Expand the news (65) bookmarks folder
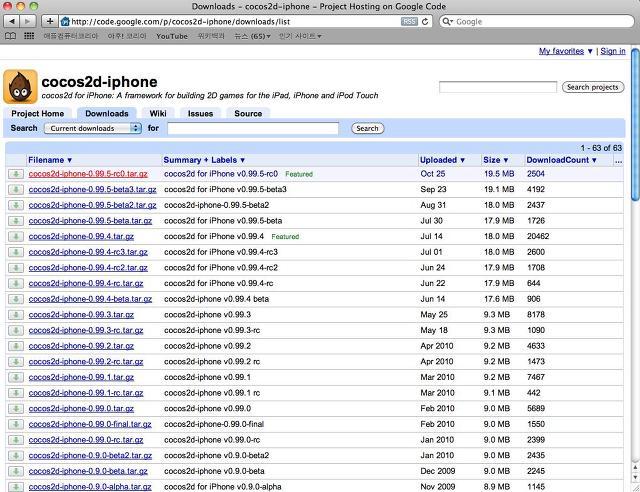The image size is (640, 492). click(252, 36)
